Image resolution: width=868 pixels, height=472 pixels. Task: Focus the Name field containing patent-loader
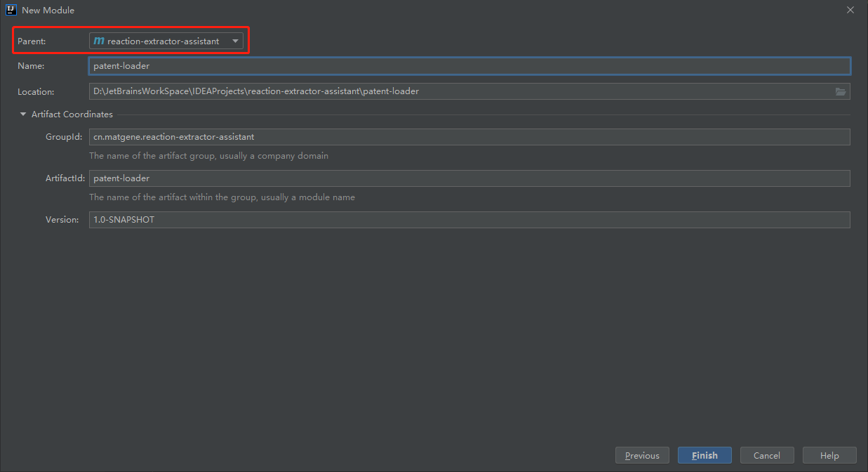pyautogui.click(x=469, y=66)
